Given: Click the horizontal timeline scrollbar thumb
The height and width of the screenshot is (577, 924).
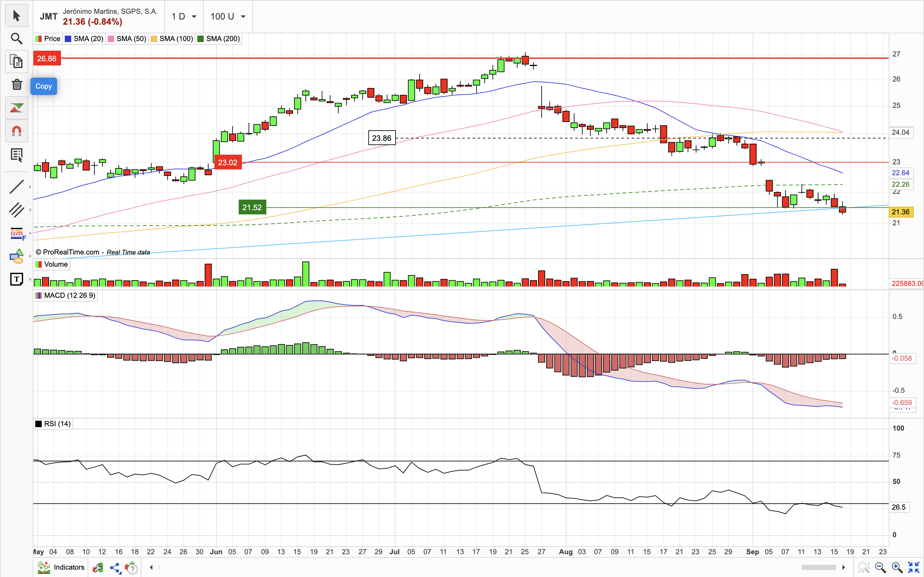Looking at the screenshot, I should (818, 567).
